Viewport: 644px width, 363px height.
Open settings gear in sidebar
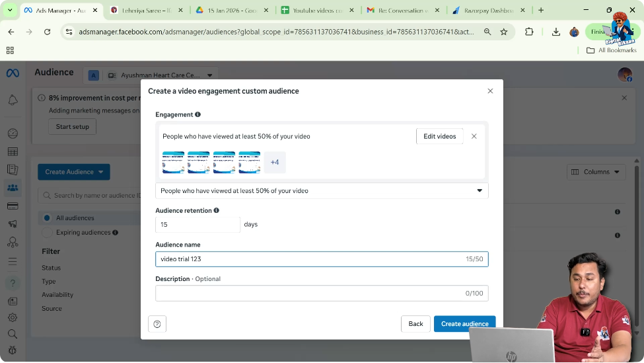[13, 318]
